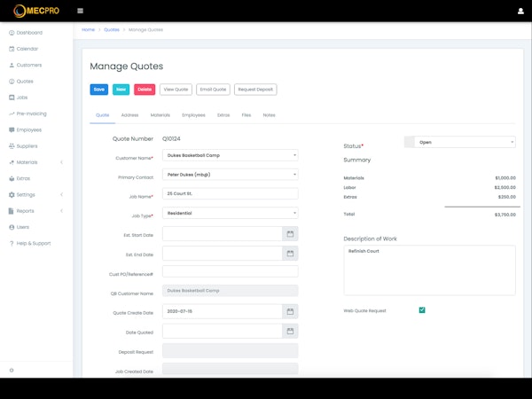Go to Calendar in the sidebar
This screenshot has height=399, width=532.
(x=27, y=49)
